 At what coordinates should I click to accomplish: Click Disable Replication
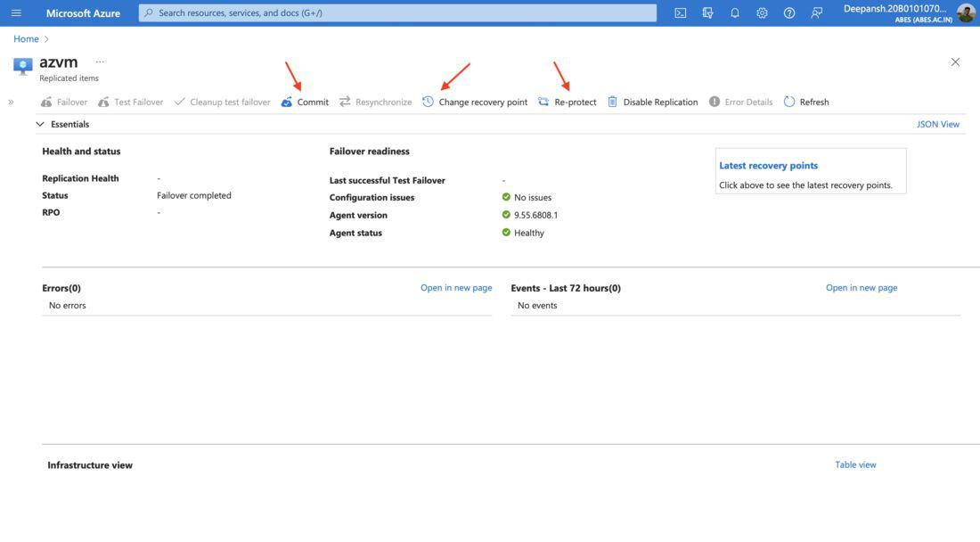[652, 102]
